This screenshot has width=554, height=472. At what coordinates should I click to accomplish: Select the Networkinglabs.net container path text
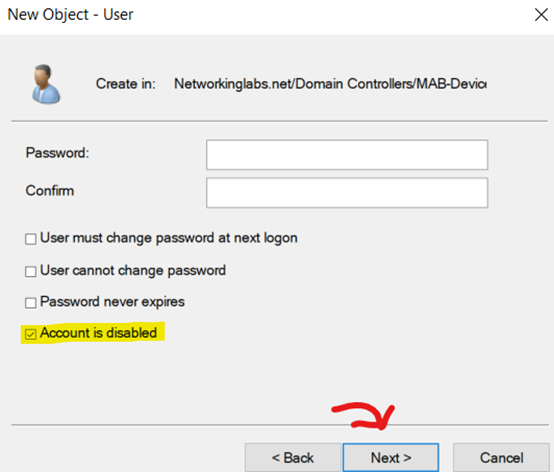[x=330, y=84]
